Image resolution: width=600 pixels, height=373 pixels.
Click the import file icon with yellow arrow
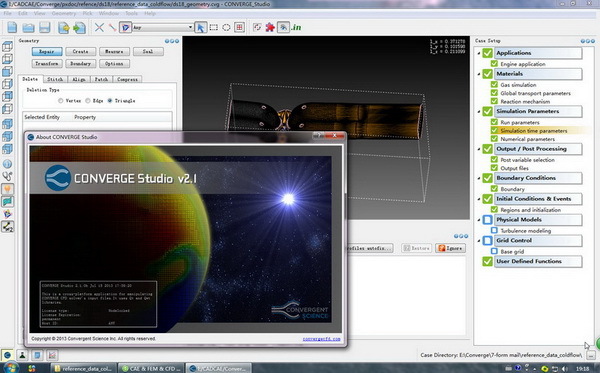coord(64,28)
